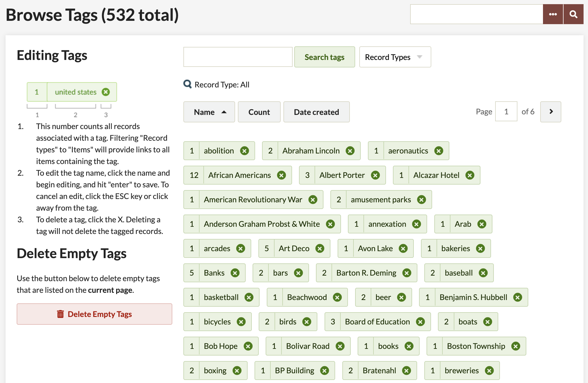Go to next page of tags

coord(551,112)
